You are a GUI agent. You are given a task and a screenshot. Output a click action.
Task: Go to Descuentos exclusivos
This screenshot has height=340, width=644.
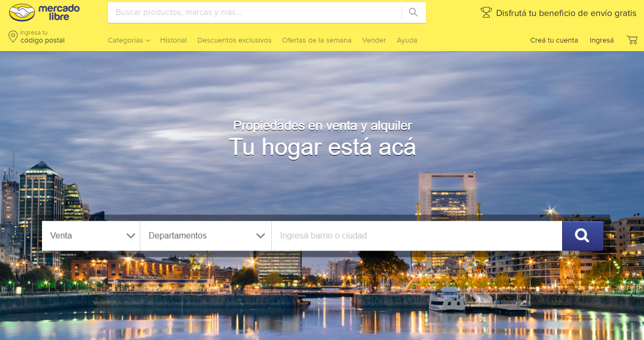point(235,40)
